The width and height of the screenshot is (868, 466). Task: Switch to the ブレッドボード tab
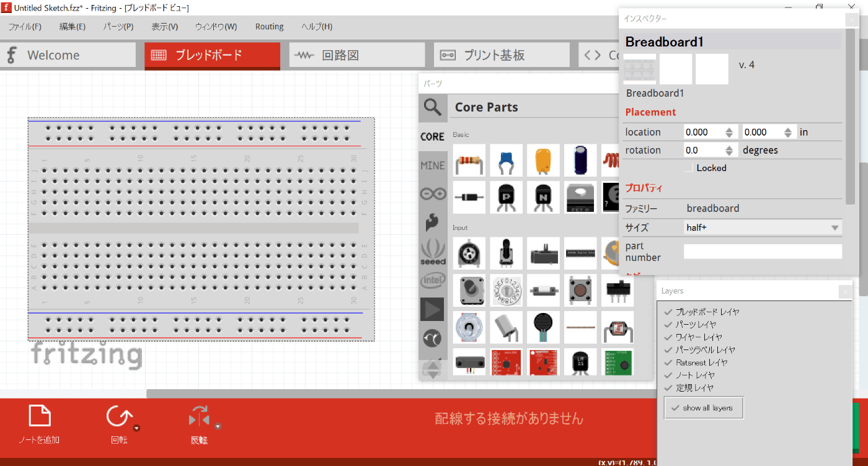pyautogui.click(x=212, y=55)
